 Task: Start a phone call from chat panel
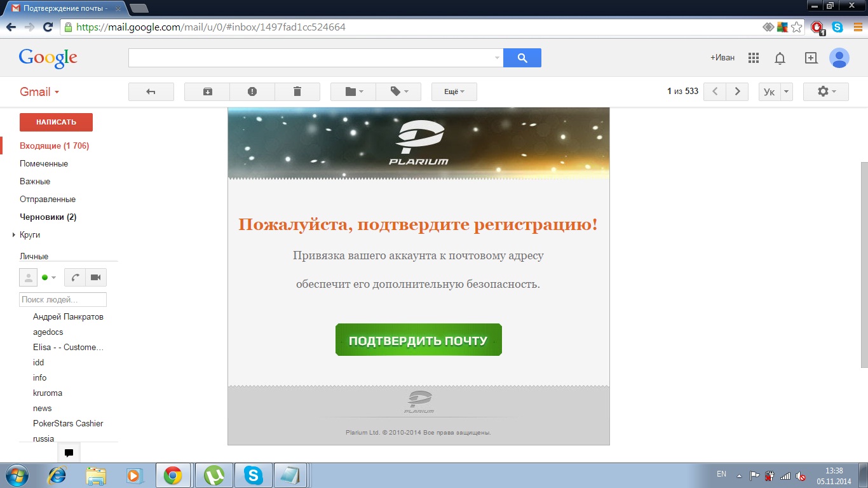point(75,278)
